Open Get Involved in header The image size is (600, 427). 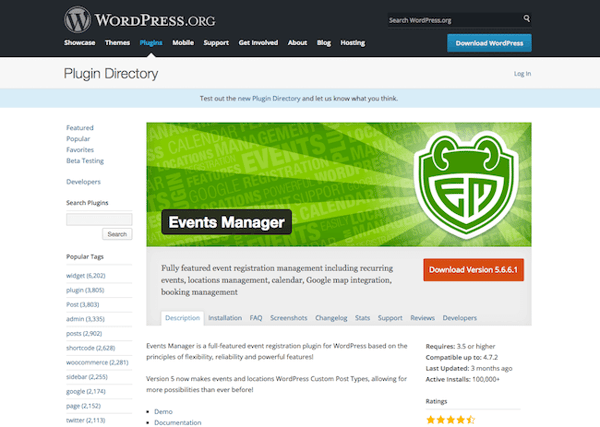[x=258, y=42]
